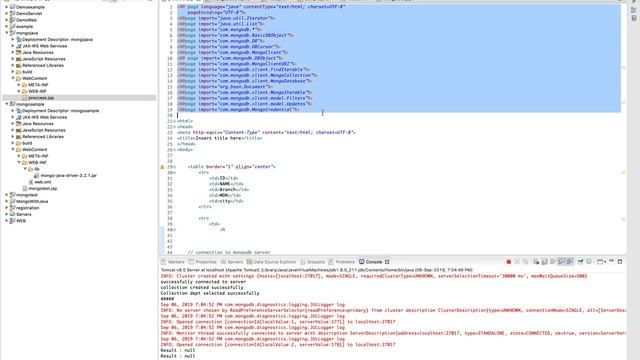Toggle show console when standard out changes
640x360 pixels.
tap(562, 262)
